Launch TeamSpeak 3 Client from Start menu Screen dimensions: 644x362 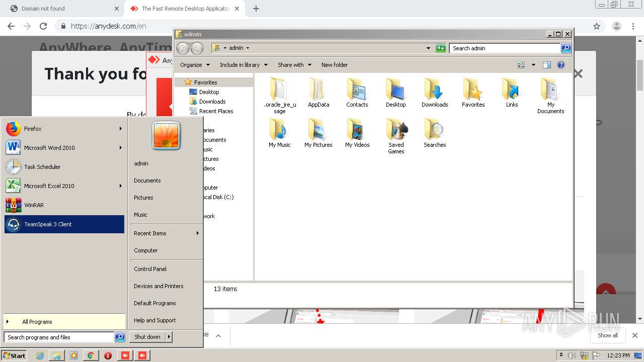click(x=64, y=224)
